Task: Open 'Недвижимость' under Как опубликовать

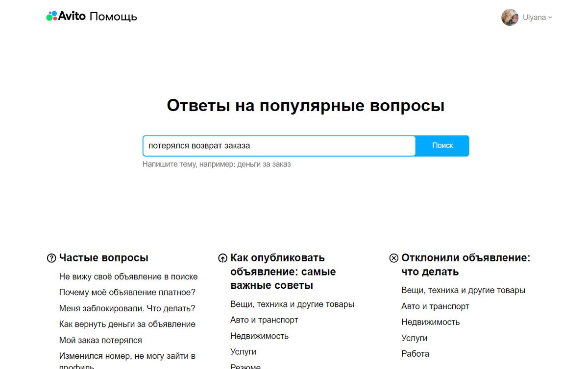Action: click(259, 336)
